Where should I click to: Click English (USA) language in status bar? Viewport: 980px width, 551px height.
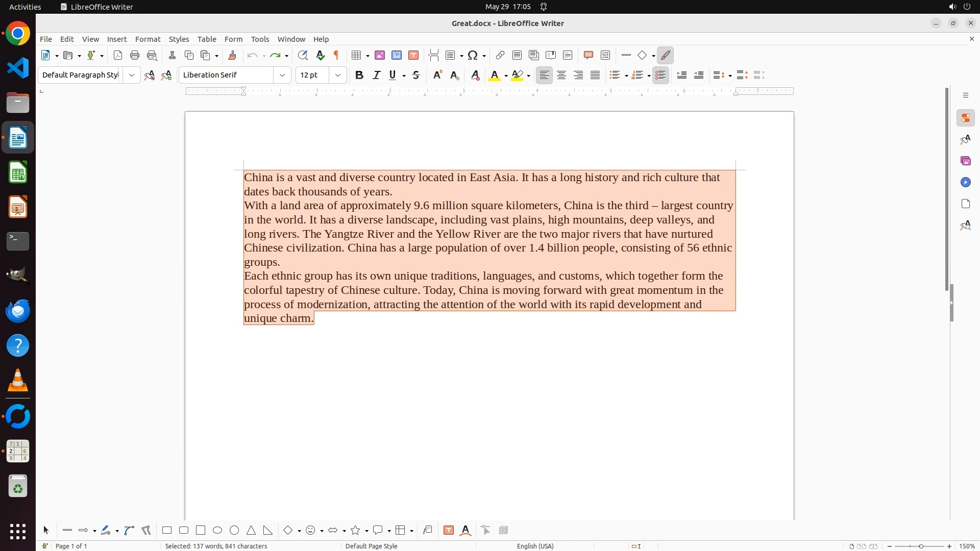point(535,546)
